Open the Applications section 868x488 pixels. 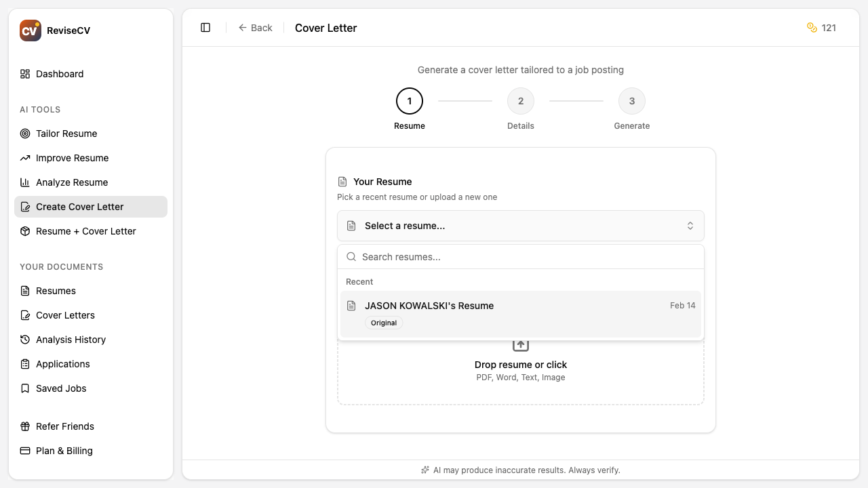coord(62,364)
